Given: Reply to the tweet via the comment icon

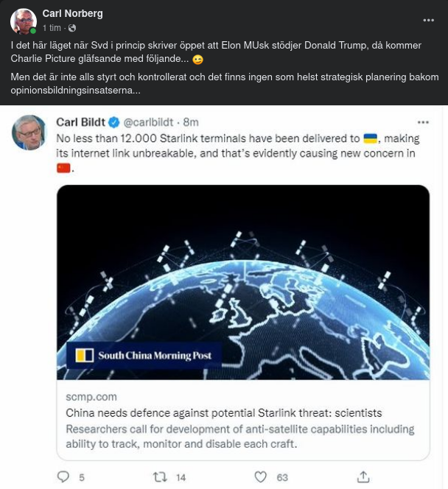Looking at the screenshot, I should tap(64, 477).
